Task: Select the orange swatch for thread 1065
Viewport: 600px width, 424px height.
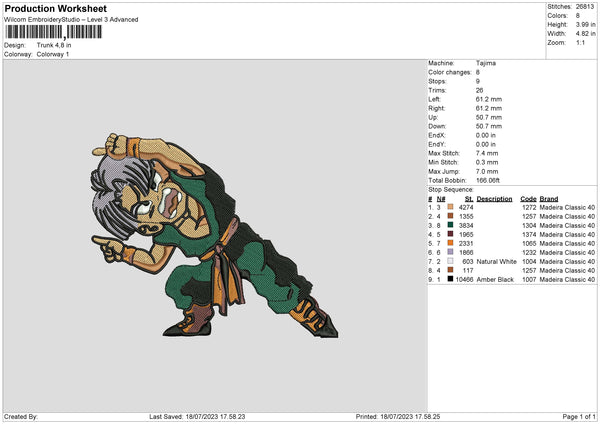Action: (451, 243)
